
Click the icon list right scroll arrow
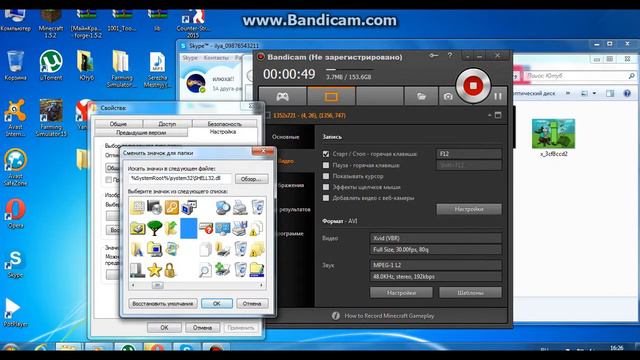point(262,285)
